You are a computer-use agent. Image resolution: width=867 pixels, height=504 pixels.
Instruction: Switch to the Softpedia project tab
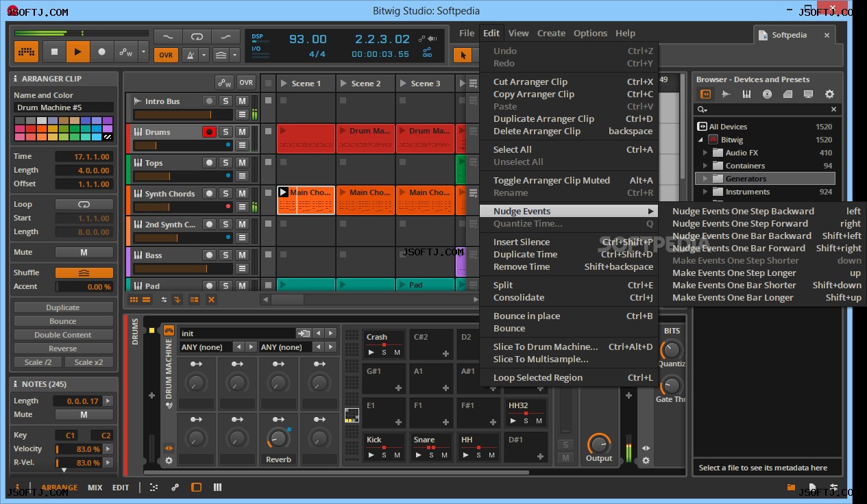pyautogui.click(x=789, y=35)
